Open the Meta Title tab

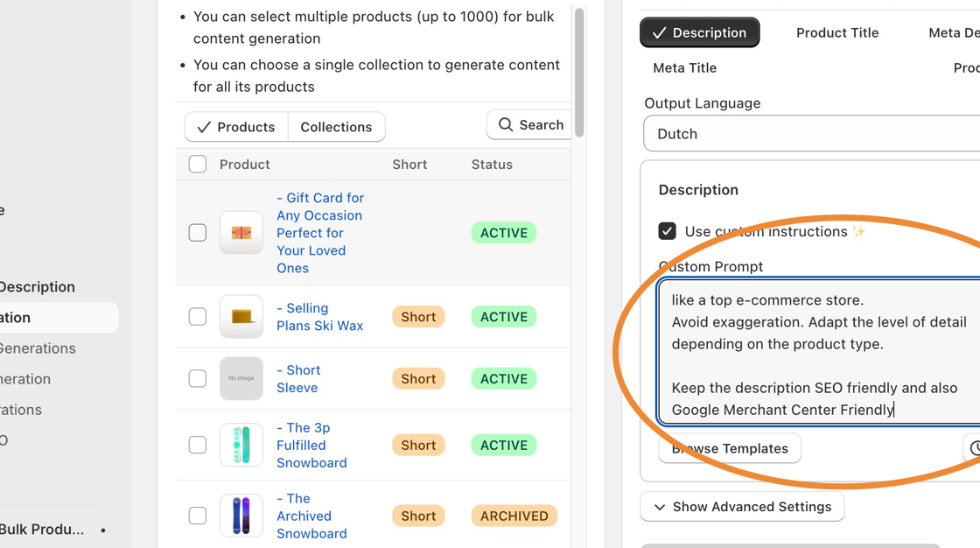[684, 68]
